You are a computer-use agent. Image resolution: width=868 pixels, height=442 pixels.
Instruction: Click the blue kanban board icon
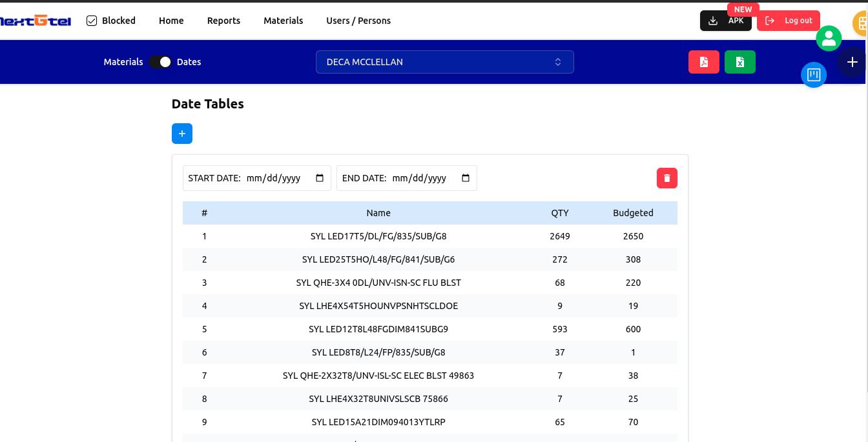[814, 75]
